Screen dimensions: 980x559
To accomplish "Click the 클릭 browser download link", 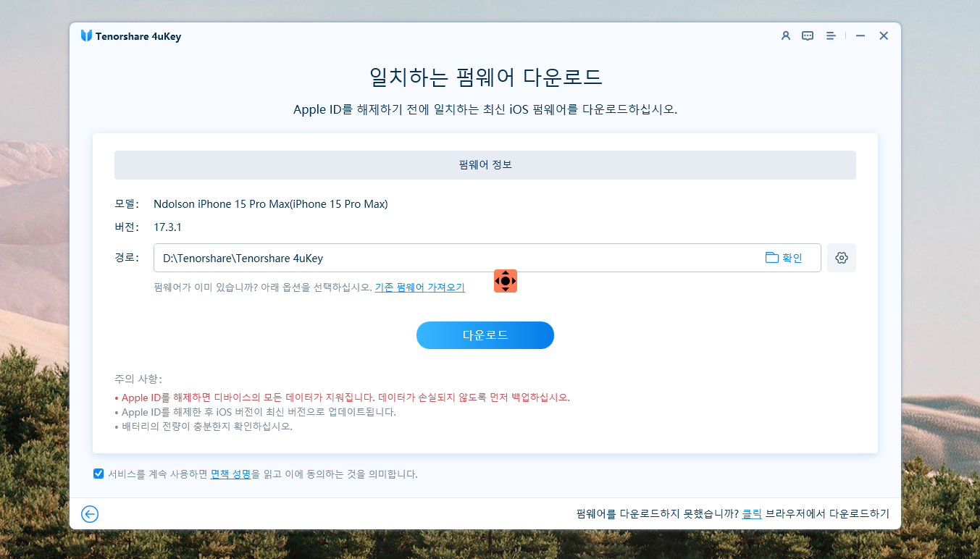I will [x=752, y=514].
